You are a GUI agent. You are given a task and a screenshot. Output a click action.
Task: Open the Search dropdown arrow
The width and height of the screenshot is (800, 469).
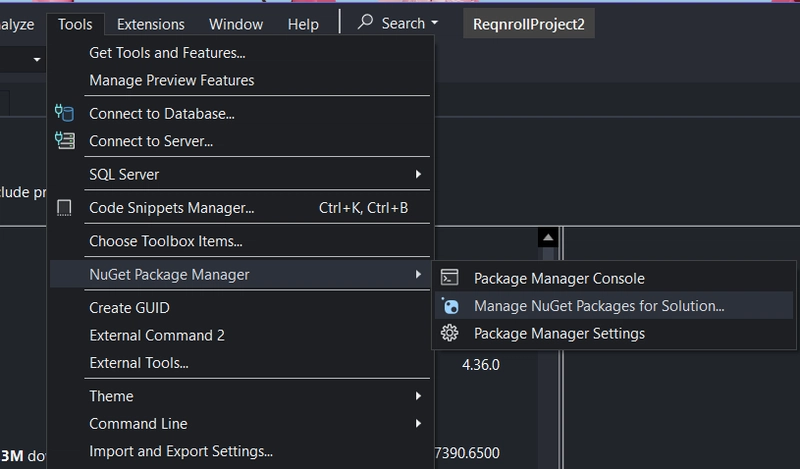435,23
